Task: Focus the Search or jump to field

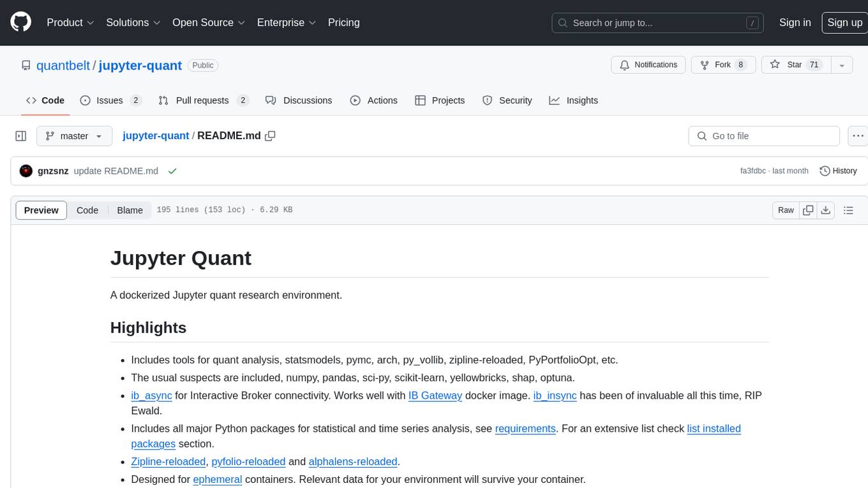Action: tap(658, 23)
